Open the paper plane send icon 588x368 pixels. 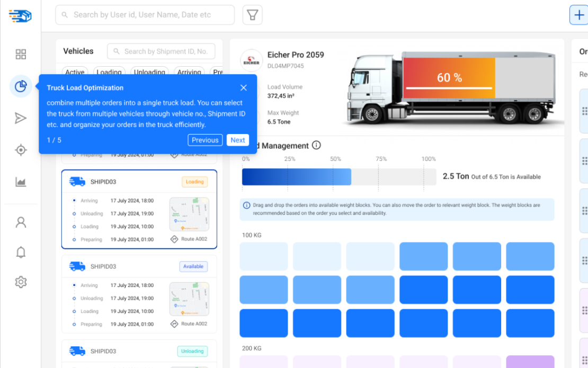tap(21, 118)
